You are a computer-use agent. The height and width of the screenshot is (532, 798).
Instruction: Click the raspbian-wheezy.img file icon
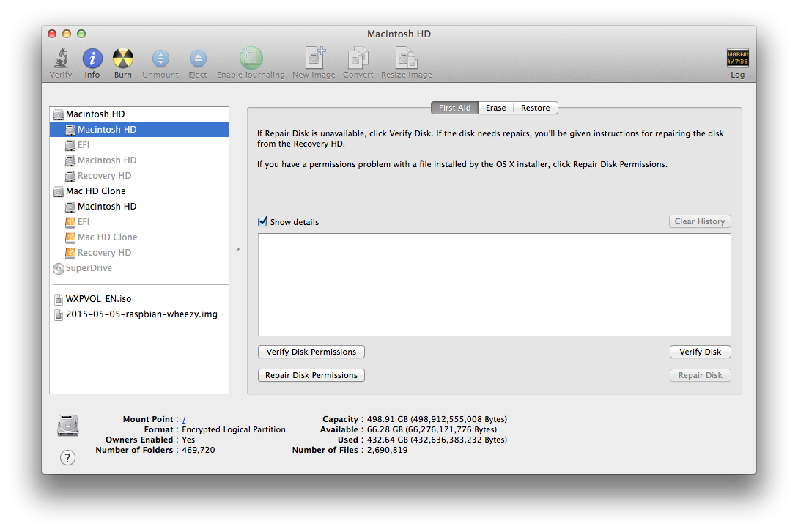(59, 314)
